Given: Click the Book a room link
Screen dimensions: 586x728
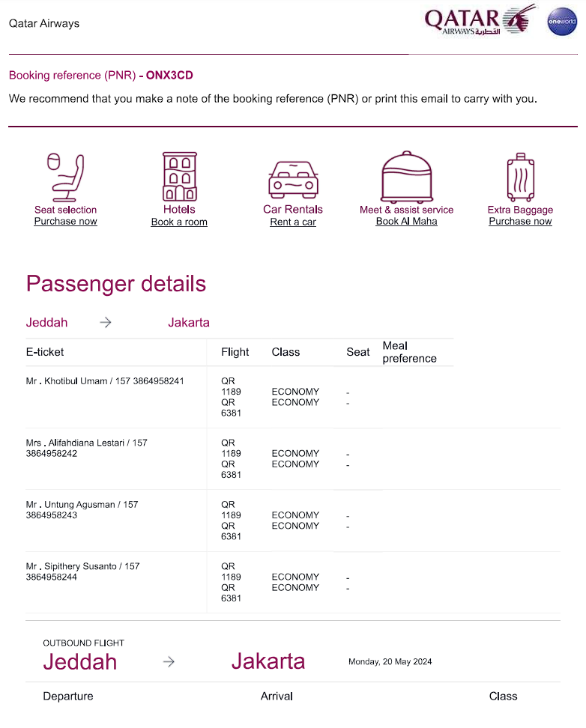Looking at the screenshot, I should pos(179,222).
